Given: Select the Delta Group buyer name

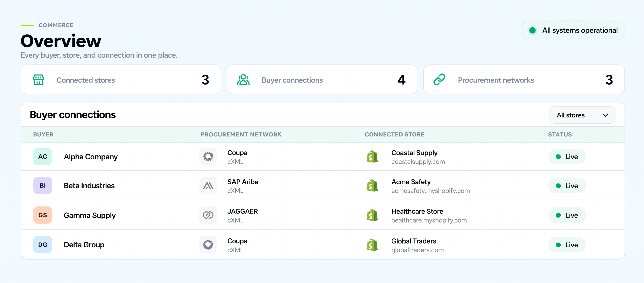Looking at the screenshot, I should (x=84, y=245).
